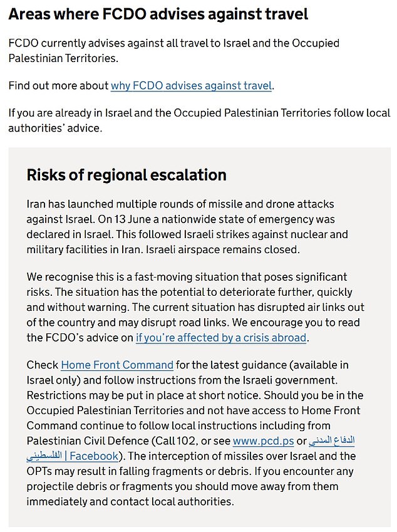Open the 'why FCDO advises against travel' link

pos(191,85)
